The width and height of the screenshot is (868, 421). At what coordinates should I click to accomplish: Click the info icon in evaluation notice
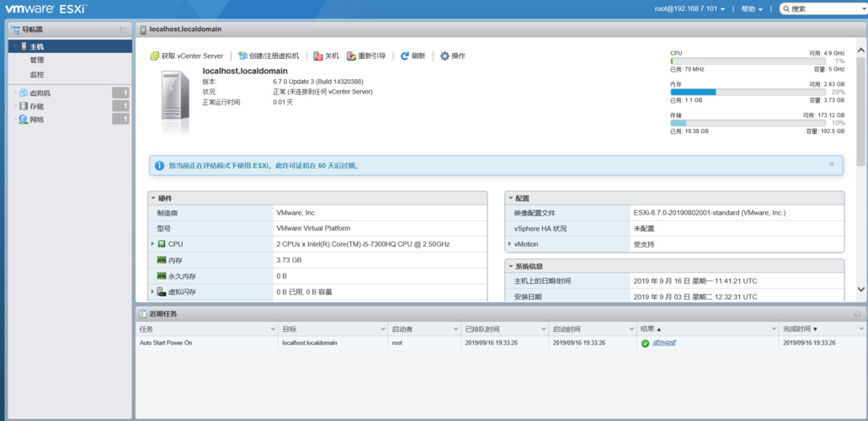pos(159,165)
